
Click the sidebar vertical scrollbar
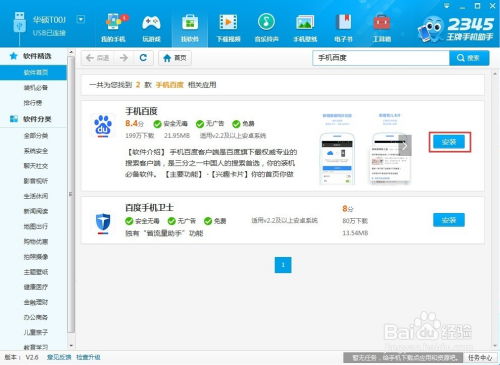[x=71, y=193]
